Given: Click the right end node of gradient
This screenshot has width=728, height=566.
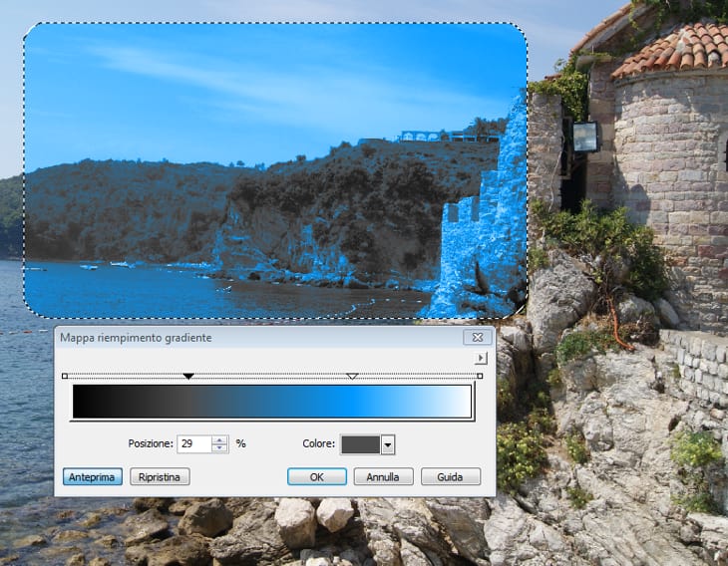Looking at the screenshot, I should tap(480, 376).
